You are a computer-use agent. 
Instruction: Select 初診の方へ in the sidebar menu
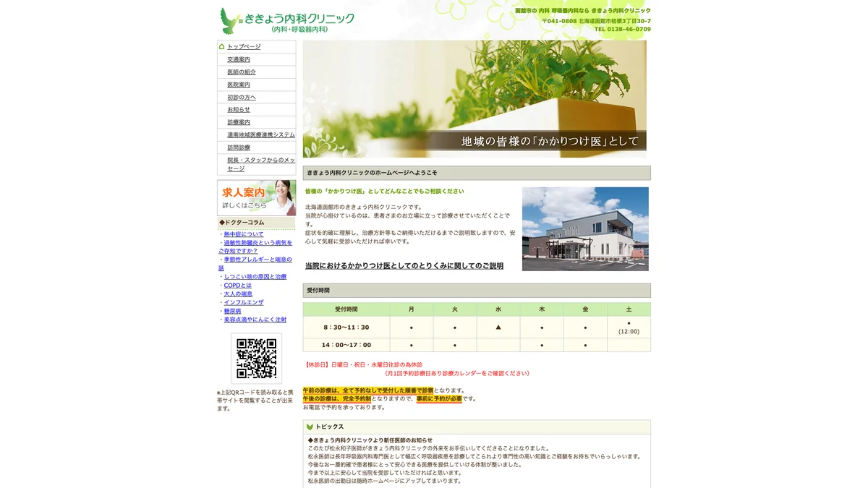(242, 98)
